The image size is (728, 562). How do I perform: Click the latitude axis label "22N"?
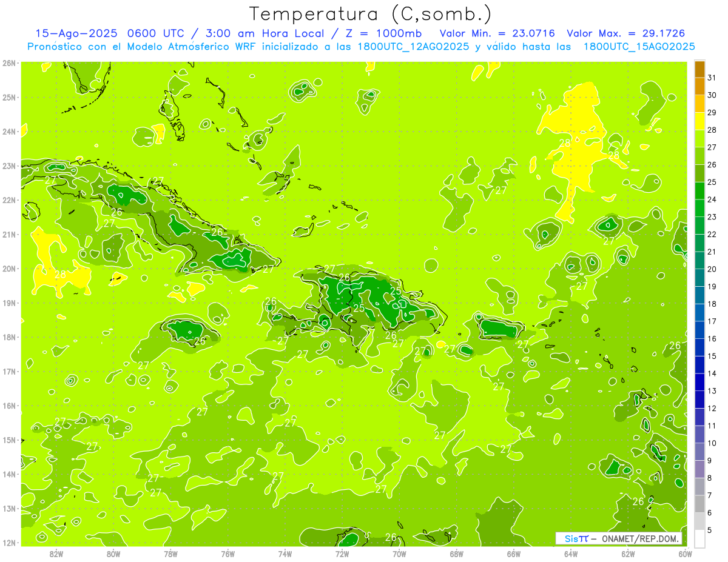[9, 200]
